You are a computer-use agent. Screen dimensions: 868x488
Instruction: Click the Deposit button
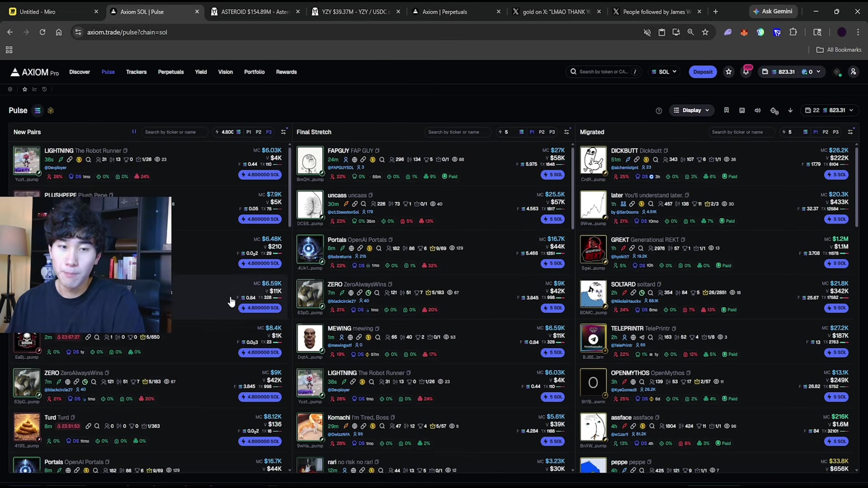703,72
